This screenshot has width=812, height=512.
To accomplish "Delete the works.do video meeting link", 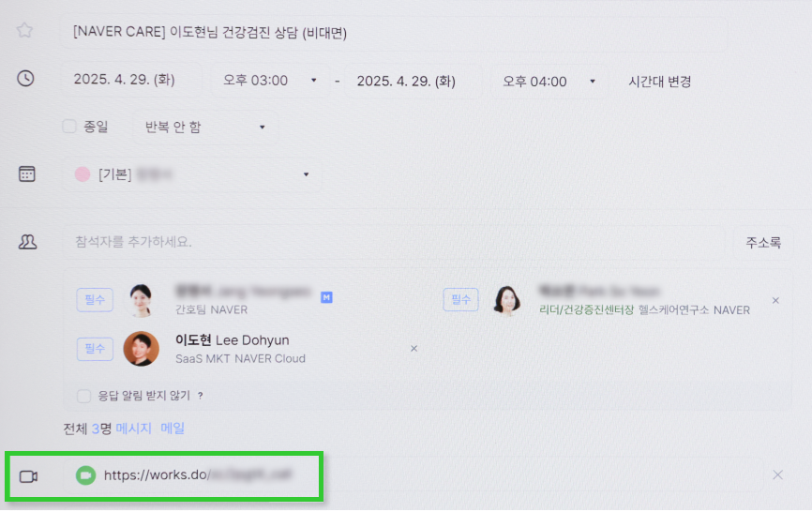I will (x=777, y=474).
